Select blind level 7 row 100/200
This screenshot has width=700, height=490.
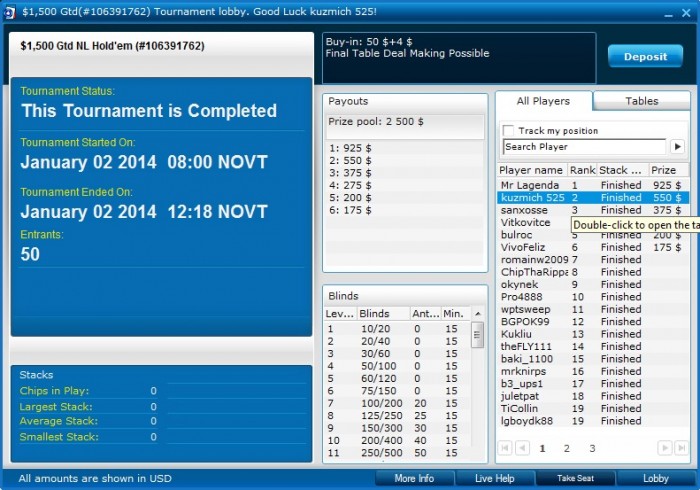pyautogui.click(x=397, y=403)
